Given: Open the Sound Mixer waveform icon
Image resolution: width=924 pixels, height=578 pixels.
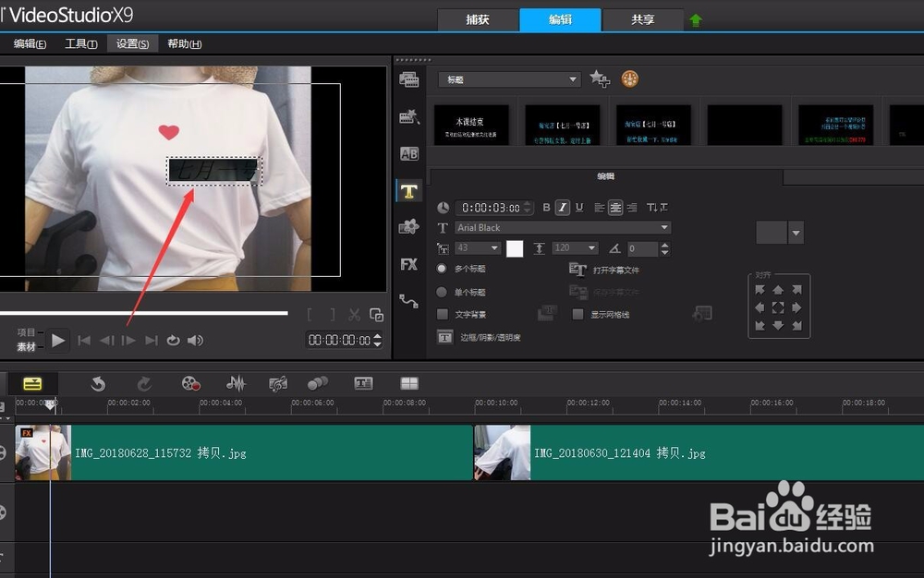Looking at the screenshot, I should pyautogui.click(x=237, y=382).
